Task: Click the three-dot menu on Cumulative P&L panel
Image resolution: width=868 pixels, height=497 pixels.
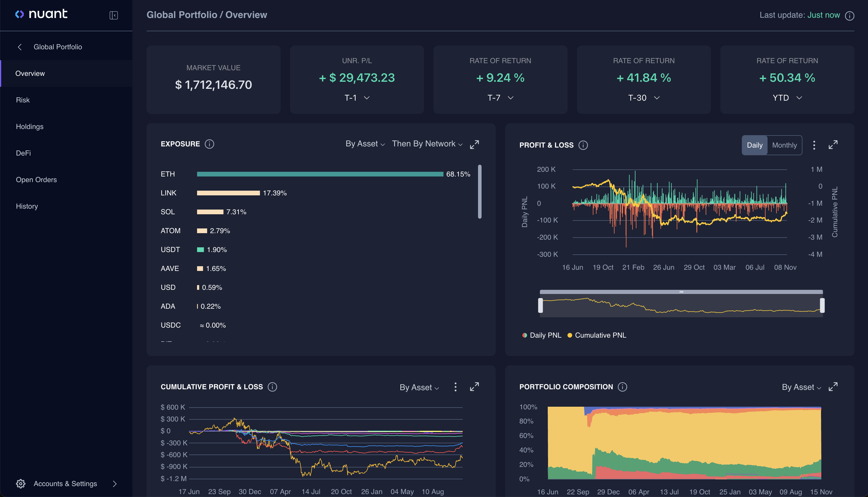Action: (456, 387)
